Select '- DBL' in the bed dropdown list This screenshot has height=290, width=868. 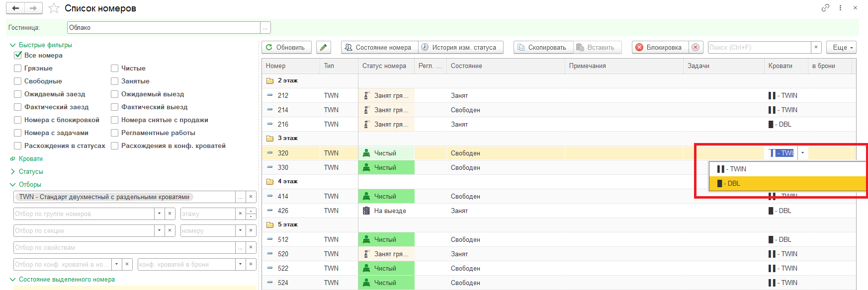(734, 183)
